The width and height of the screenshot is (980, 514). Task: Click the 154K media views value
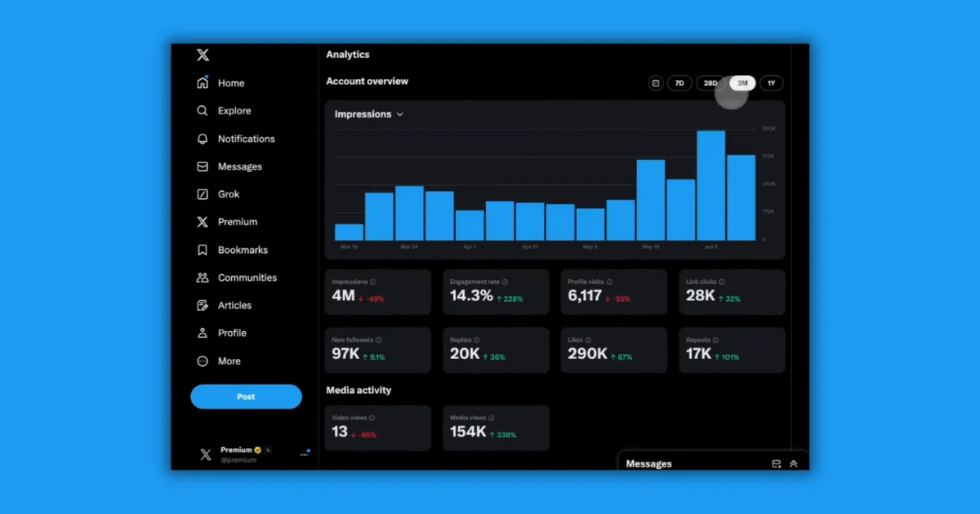click(x=468, y=432)
